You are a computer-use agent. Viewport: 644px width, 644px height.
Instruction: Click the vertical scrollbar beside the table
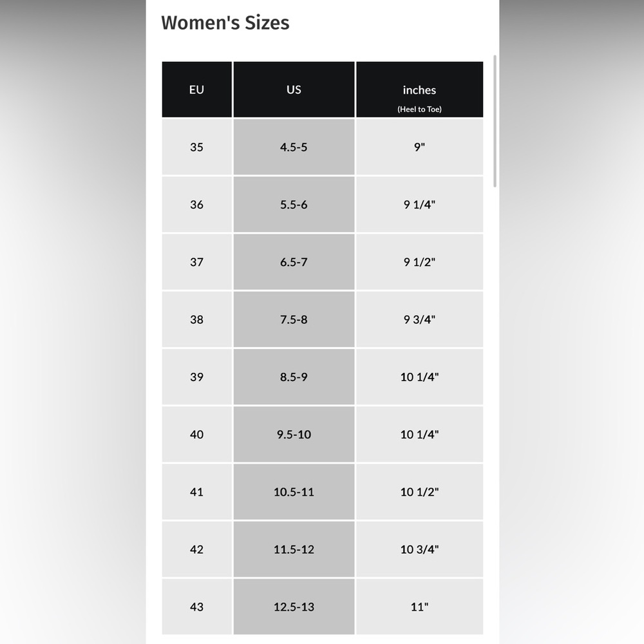click(x=495, y=121)
